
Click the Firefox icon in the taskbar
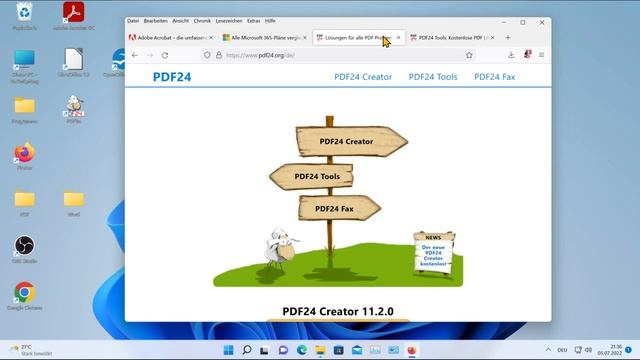pos(411,350)
